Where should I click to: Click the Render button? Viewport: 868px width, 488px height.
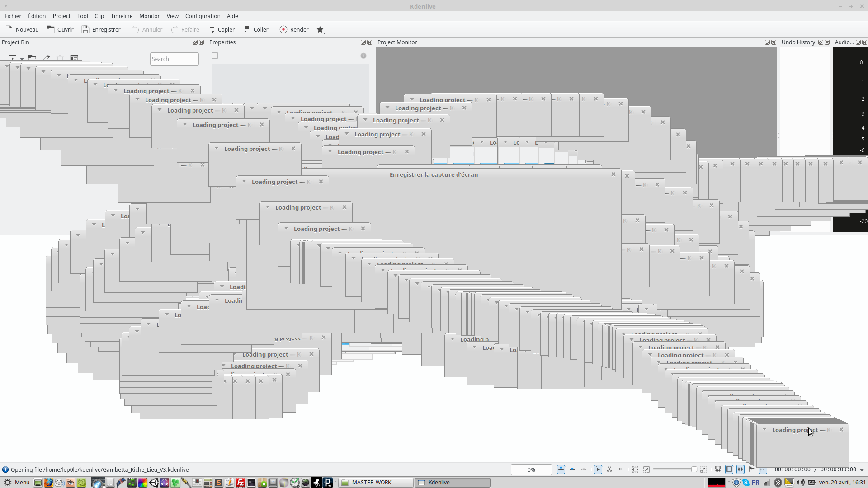[x=294, y=29]
